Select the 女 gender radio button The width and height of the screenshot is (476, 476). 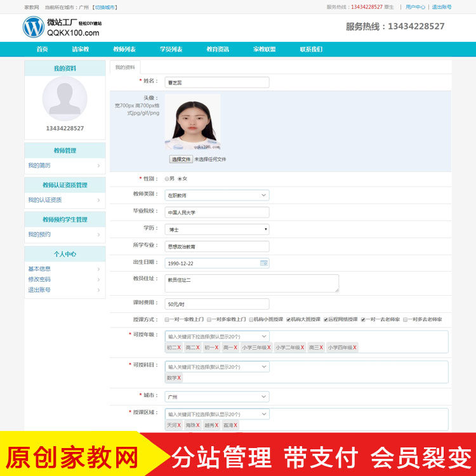180,179
